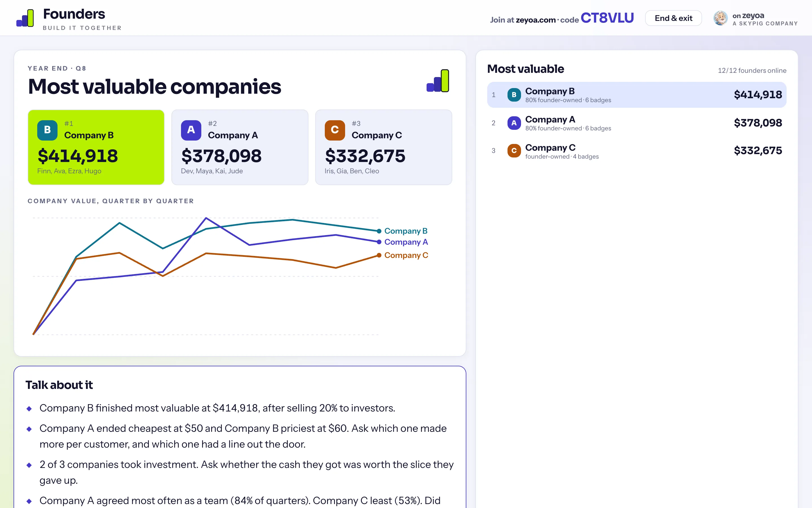
Task: Click the Company B chart legend label
Action: click(x=406, y=231)
